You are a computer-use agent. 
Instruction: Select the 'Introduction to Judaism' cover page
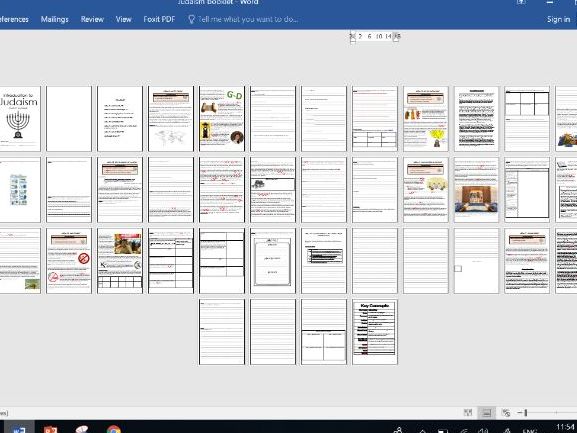(x=20, y=119)
